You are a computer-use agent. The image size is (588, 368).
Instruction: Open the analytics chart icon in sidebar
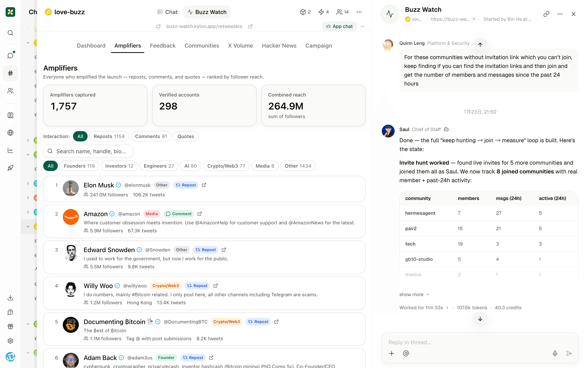tap(10, 150)
